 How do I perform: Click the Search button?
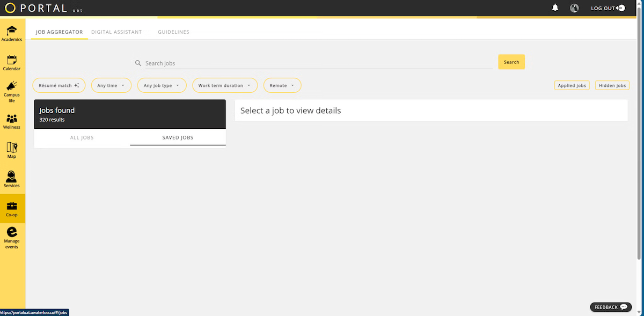click(511, 62)
